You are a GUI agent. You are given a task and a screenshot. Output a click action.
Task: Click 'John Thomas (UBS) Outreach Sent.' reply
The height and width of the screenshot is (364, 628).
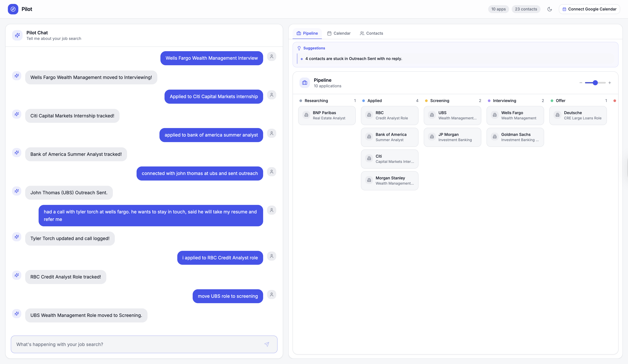(69, 193)
